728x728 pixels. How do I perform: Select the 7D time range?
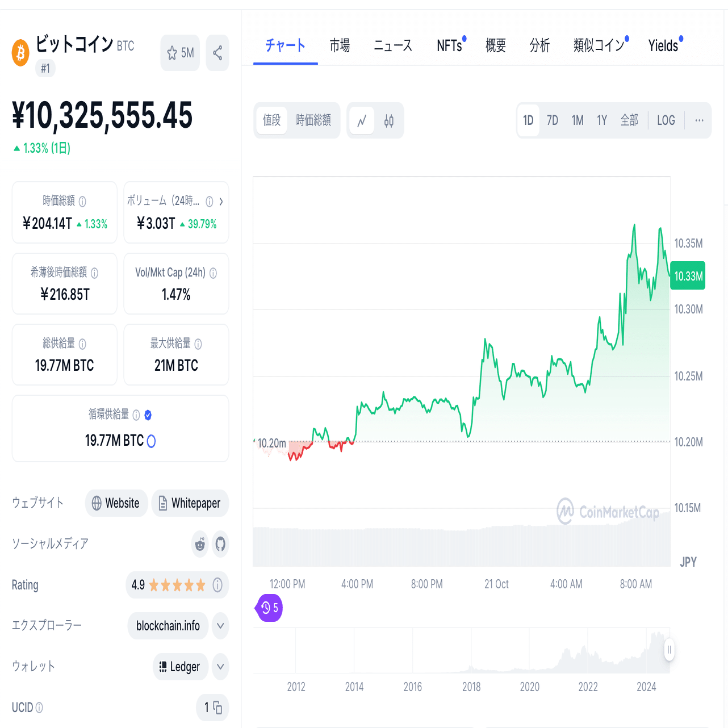coord(551,120)
